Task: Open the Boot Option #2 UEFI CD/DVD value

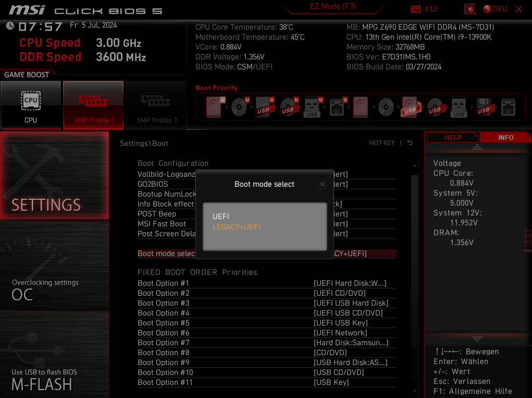Action: tap(340, 293)
